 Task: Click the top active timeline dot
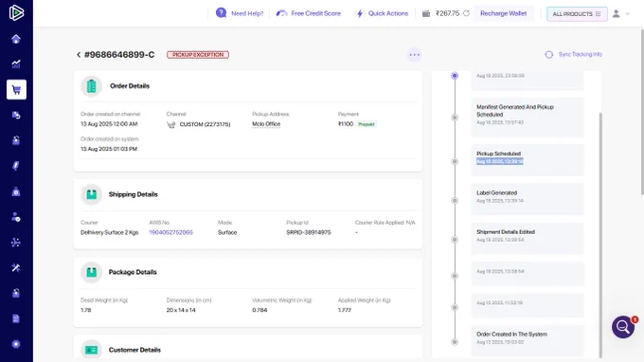pos(455,76)
